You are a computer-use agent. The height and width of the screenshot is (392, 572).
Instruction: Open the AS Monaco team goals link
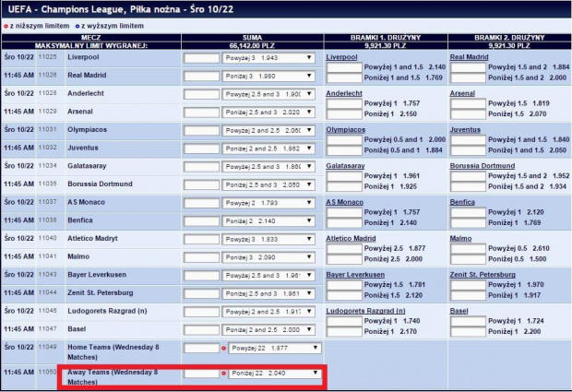[x=344, y=202]
